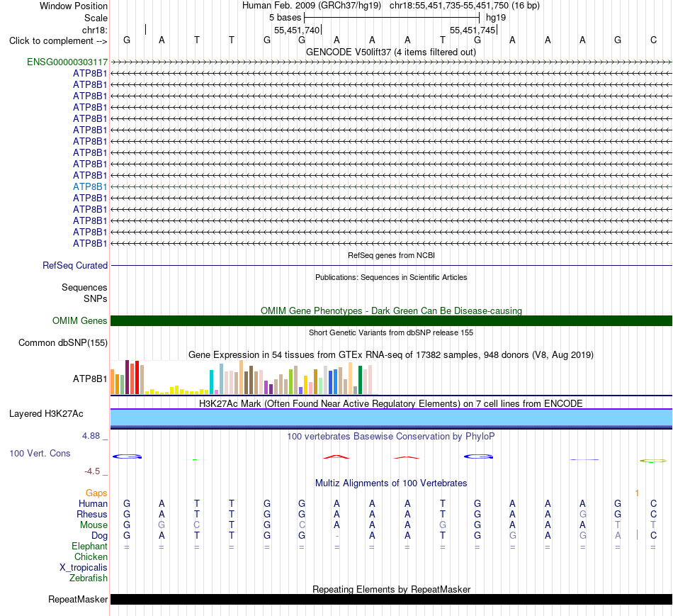Click the orange insertion tick in Dog row
Image resolution: width=673 pixels, height=616 pixels.
pos(637,534)
